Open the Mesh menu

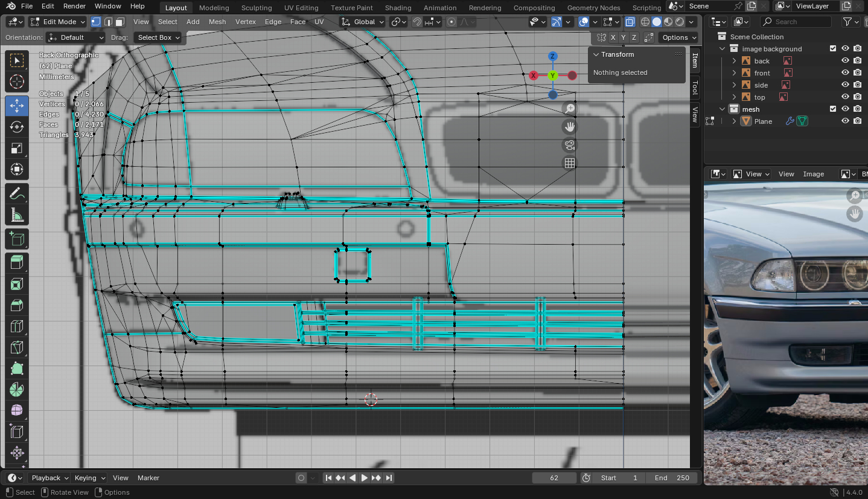click(217, 22)
